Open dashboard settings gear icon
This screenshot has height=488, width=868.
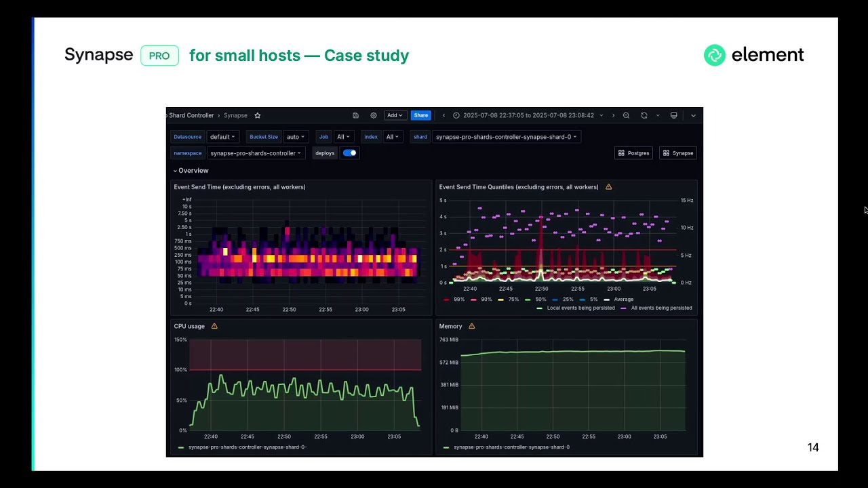coord(374,115)
